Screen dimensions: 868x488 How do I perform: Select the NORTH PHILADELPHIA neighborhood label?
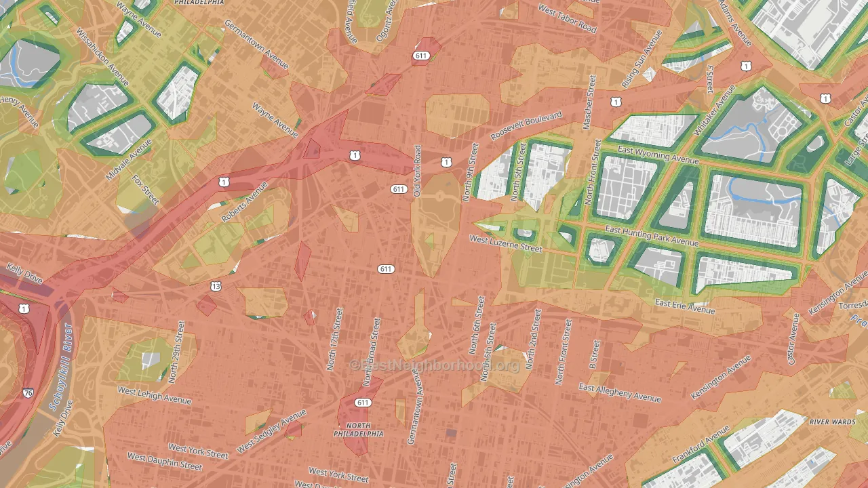click(x=359, y=430)
